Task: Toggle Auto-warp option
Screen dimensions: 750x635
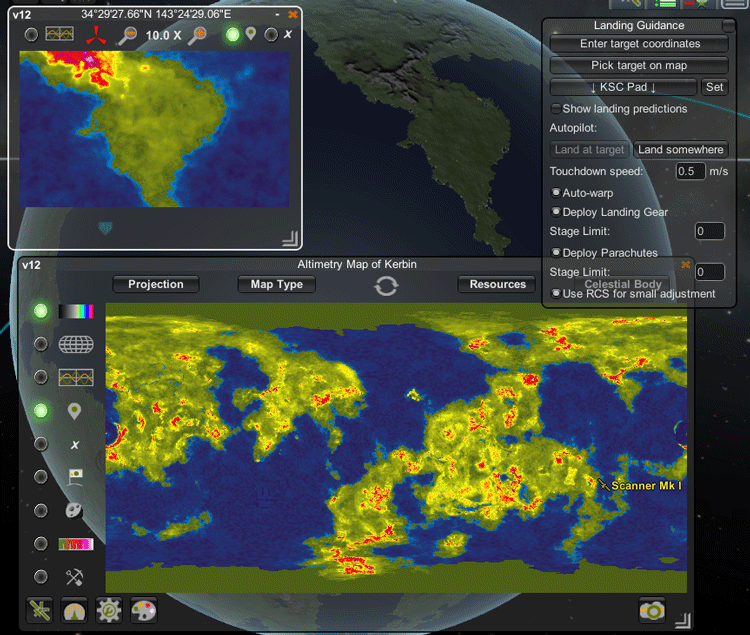Action: pyautogui.click(x=555, y=193)
